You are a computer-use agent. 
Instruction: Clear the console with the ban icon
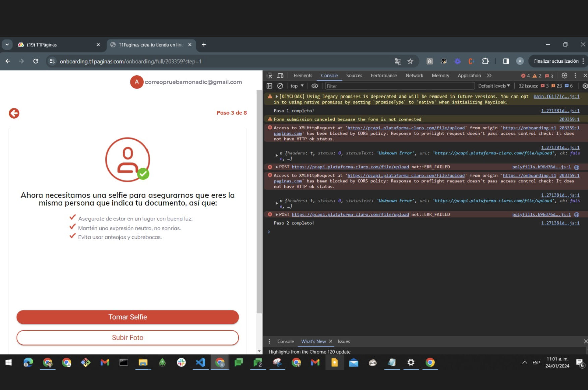(280, 86)
